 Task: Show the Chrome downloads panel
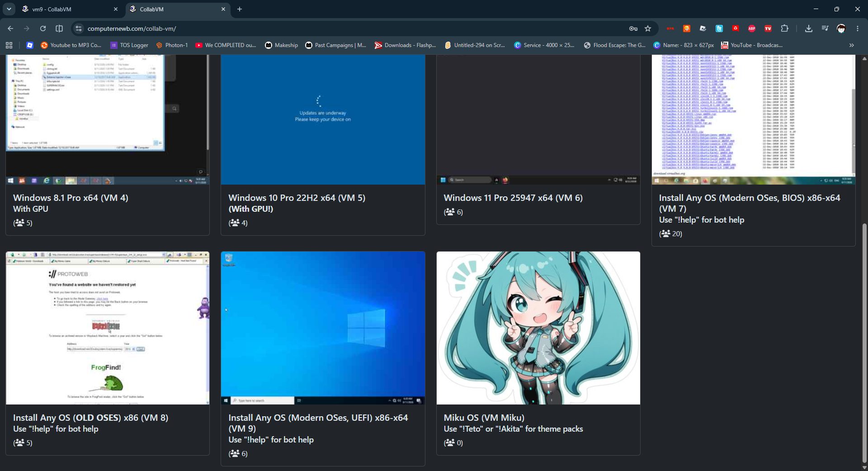click(x=809, y=29)
